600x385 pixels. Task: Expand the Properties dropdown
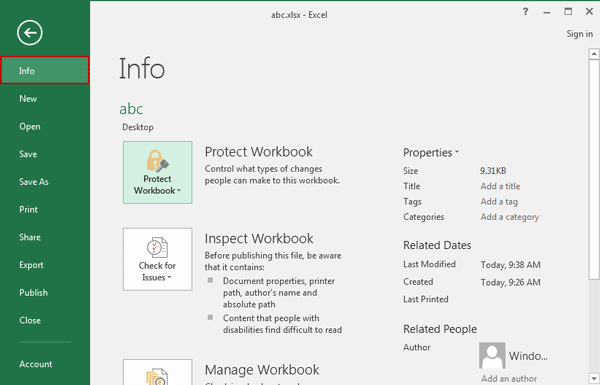[431, 152]
